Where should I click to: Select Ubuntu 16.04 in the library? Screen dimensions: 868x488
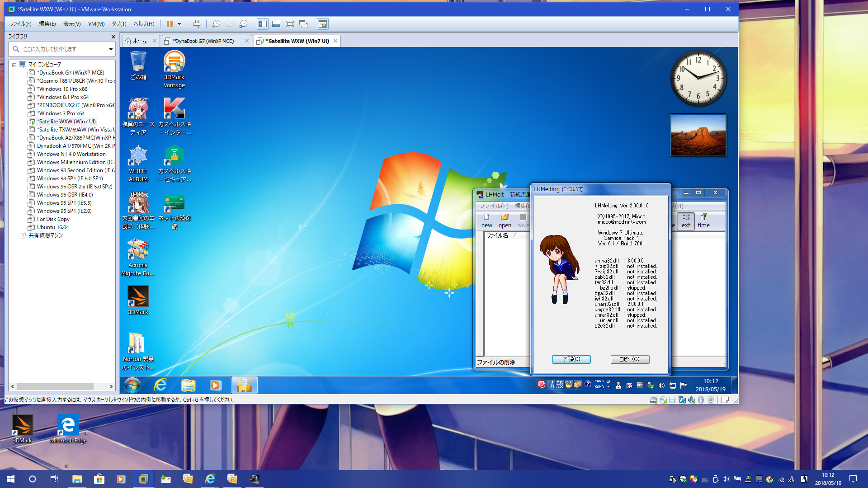pyautogui.click(x=53, y=227)
